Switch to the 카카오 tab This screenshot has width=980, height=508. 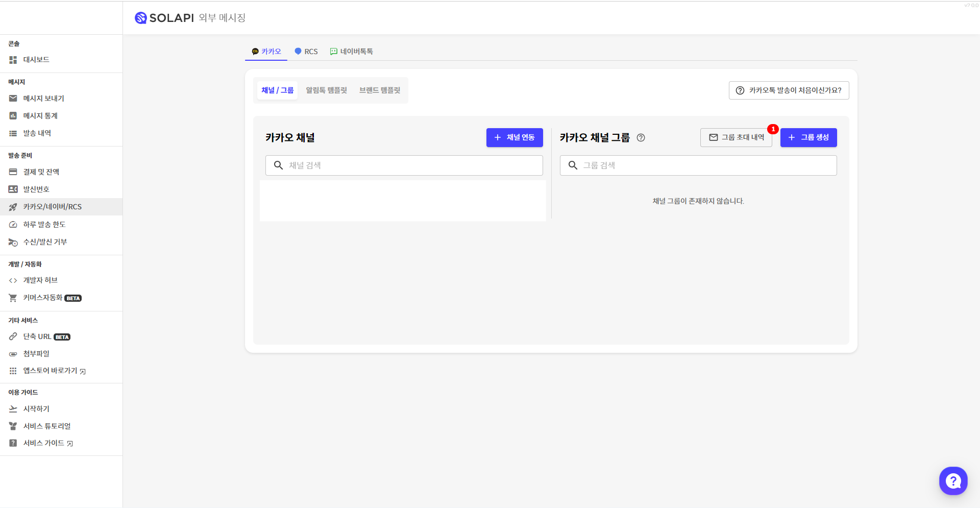tap(266, 52)
